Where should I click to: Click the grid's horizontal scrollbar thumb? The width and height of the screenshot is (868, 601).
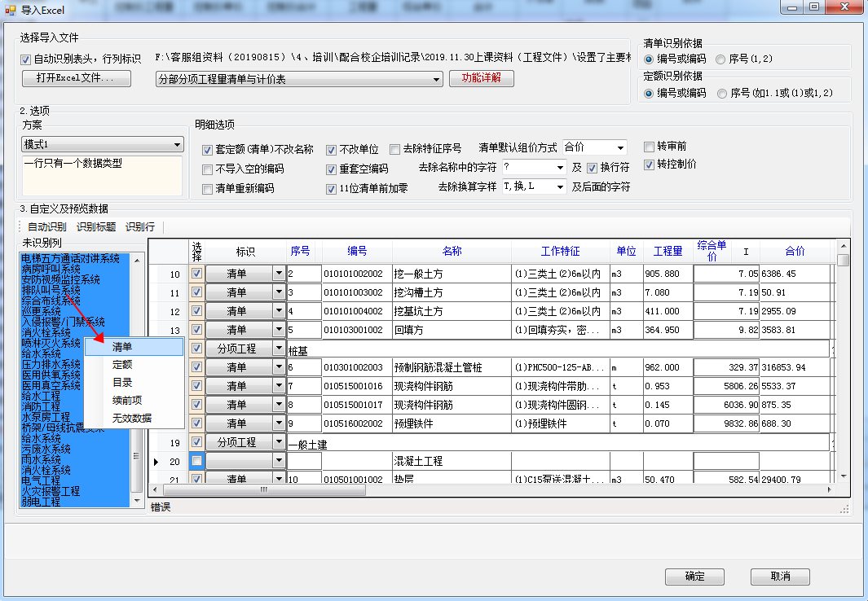click(x=264, y=489)
